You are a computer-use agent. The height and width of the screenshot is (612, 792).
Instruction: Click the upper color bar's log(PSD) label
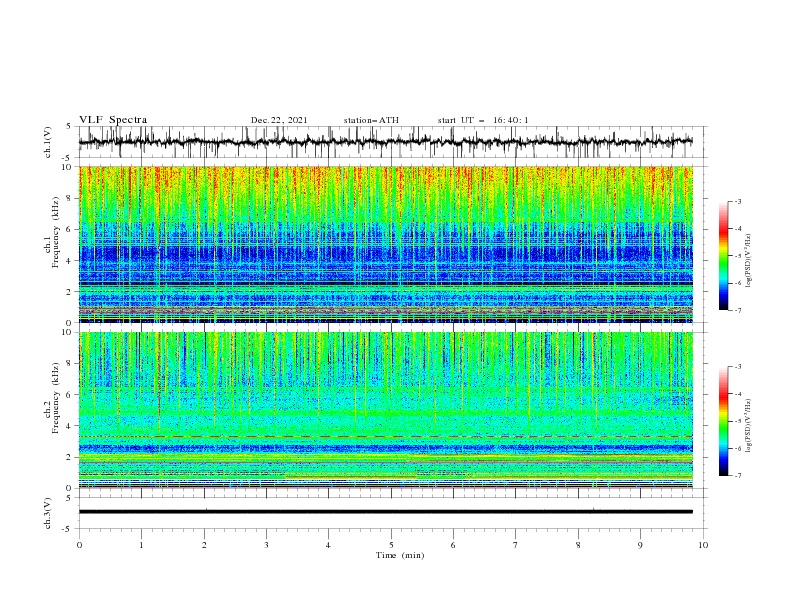point(749,261)
